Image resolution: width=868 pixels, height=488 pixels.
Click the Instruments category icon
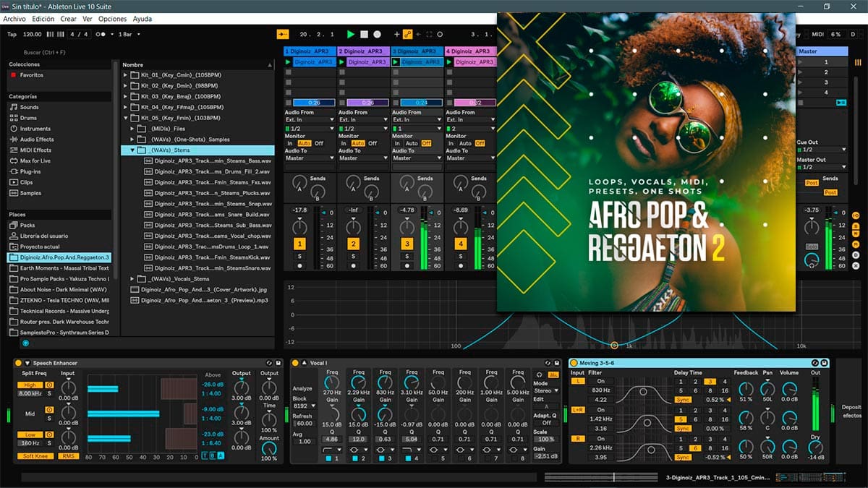point(14,129)
